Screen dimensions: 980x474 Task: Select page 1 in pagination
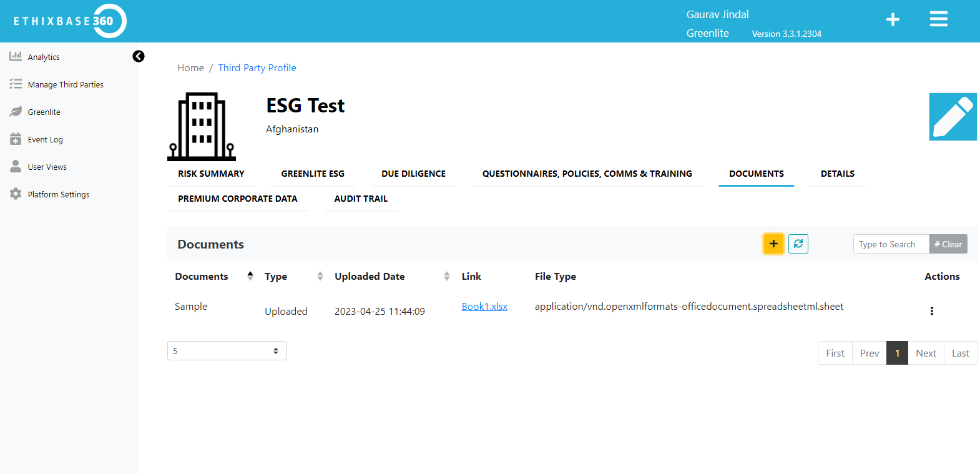pyautogui.click(x=897, y=353)
